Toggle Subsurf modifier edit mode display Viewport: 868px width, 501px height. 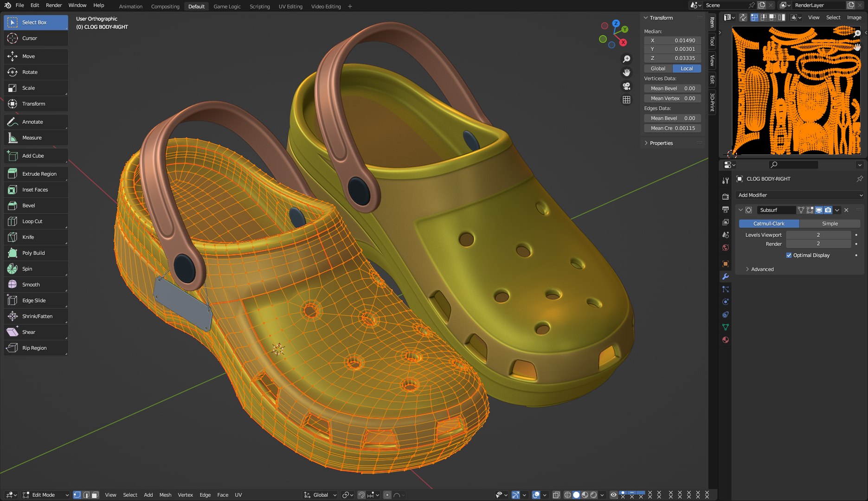pos(810,210)
